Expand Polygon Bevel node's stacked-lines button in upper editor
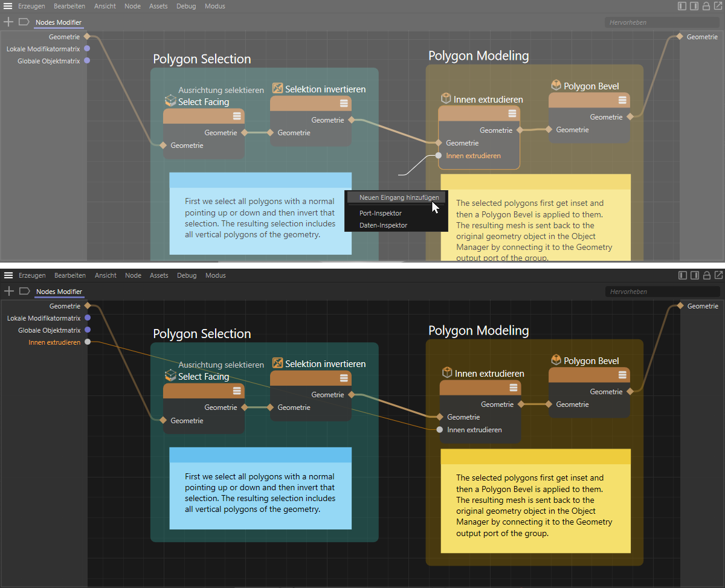Screen dimensions: 725x588 (622, 100)
